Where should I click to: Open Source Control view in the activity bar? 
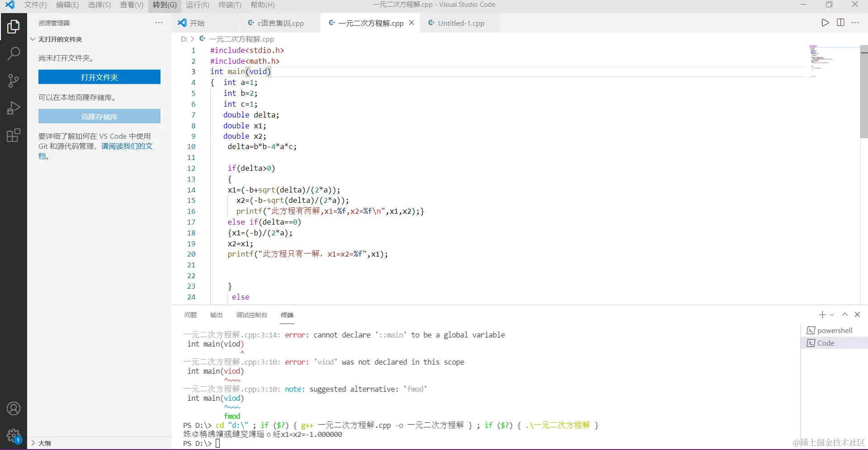[x=14, y=81]
